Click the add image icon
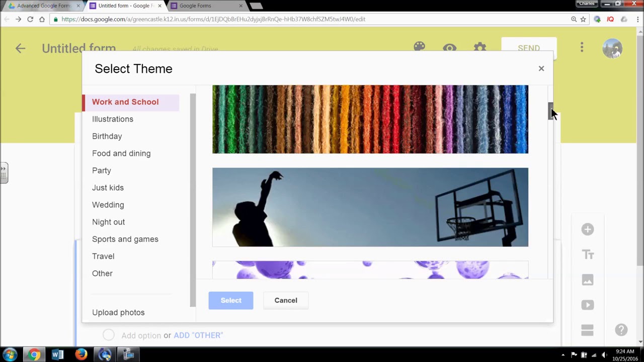The width and height of the screenshot is (644, 362). point(588,280)
